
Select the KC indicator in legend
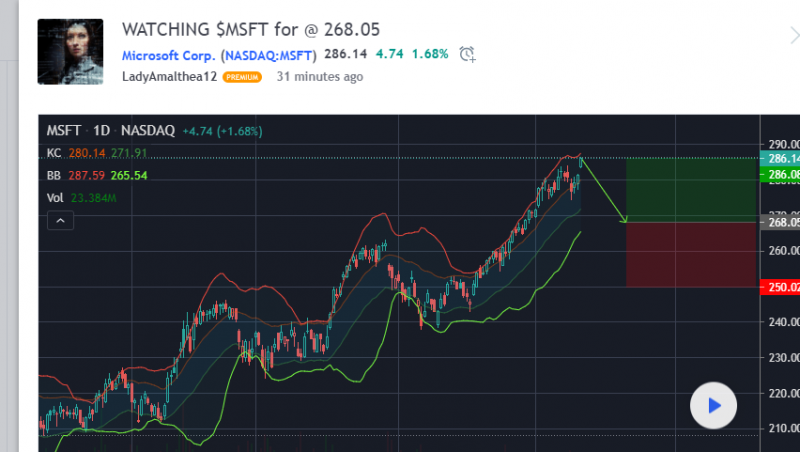(x=54, y=153)
